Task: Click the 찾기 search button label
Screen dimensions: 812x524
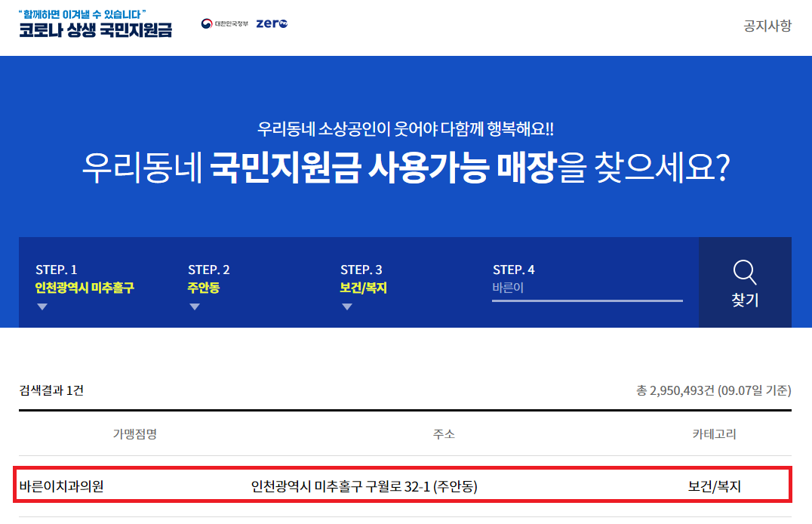Action: pos(745,300)
